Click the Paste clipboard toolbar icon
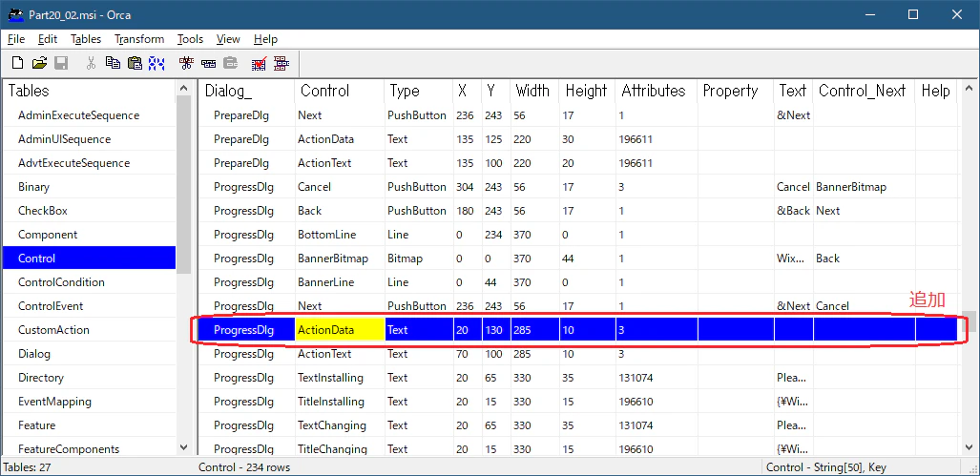 [x=135, y=62]
